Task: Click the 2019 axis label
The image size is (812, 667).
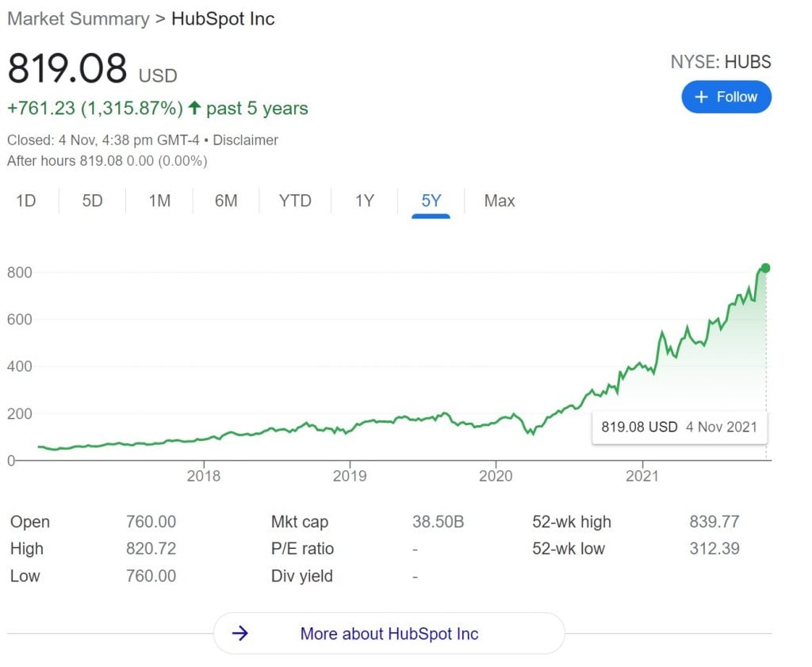Action: tap(350, 476)
